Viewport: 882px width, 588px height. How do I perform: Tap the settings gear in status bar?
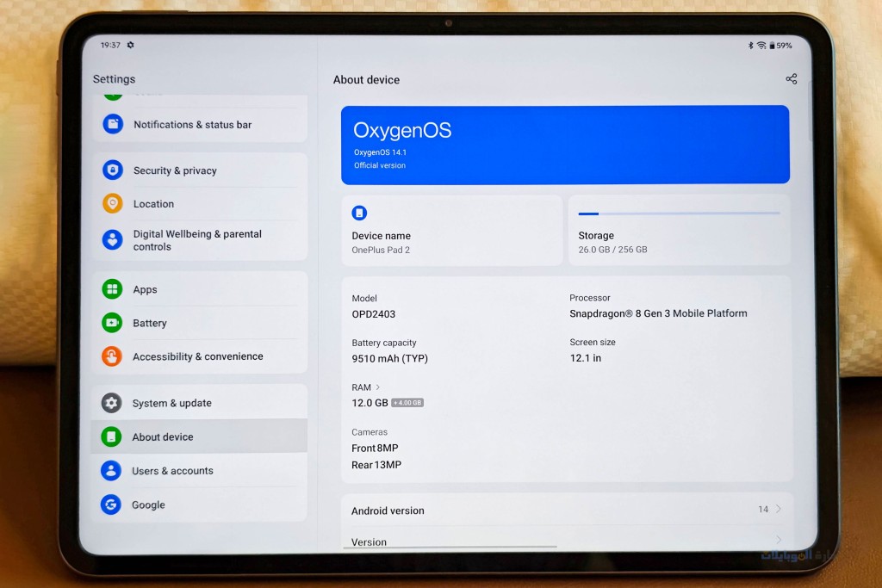point(131,45)
